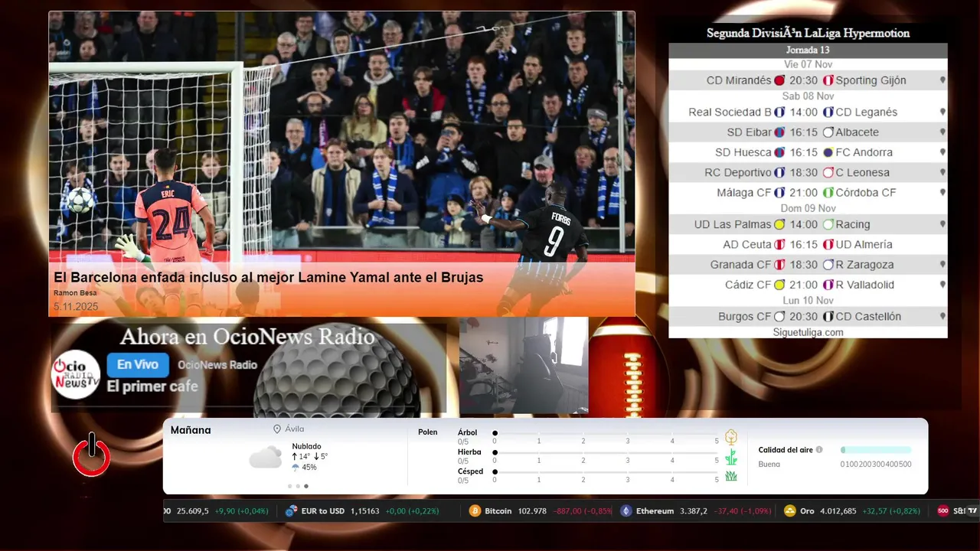This screenshot has height=551, width=980.
Task: Click the En Vivo live button
Action: click(x=138, y=365)
